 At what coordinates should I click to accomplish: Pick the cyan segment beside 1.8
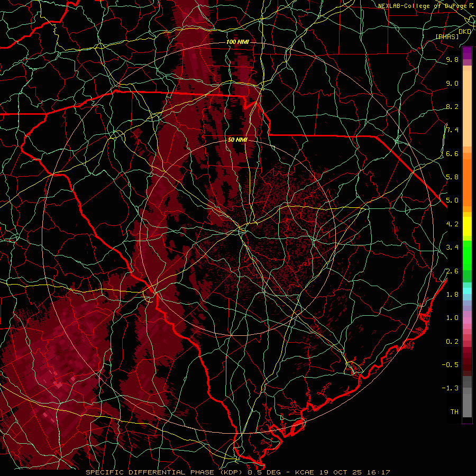[x=467, y=291]
